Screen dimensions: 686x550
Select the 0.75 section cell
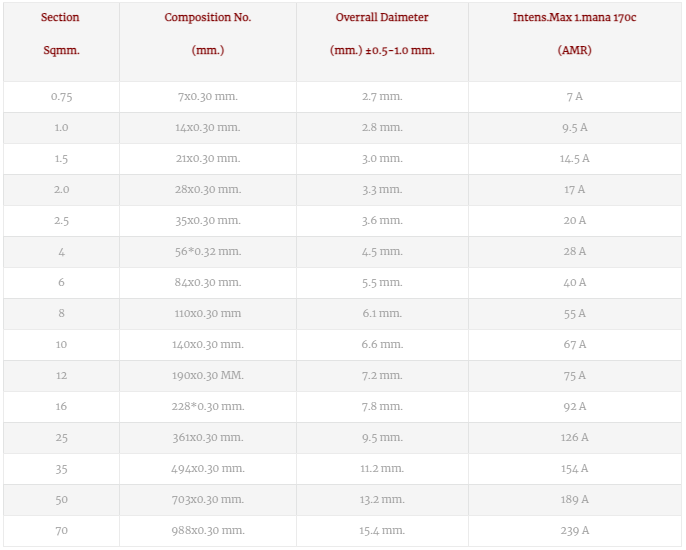click(x=61, y=97)
